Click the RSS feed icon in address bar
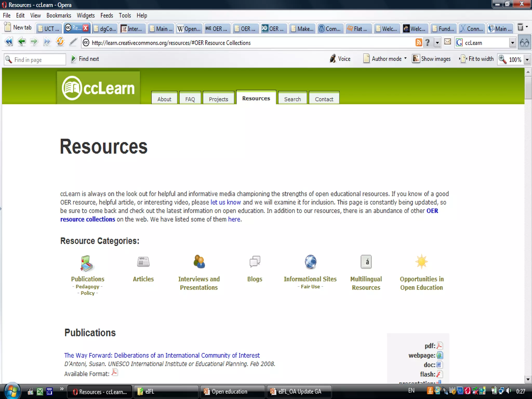The width and height of the screenshot is (532, 399). coord(418,42)
